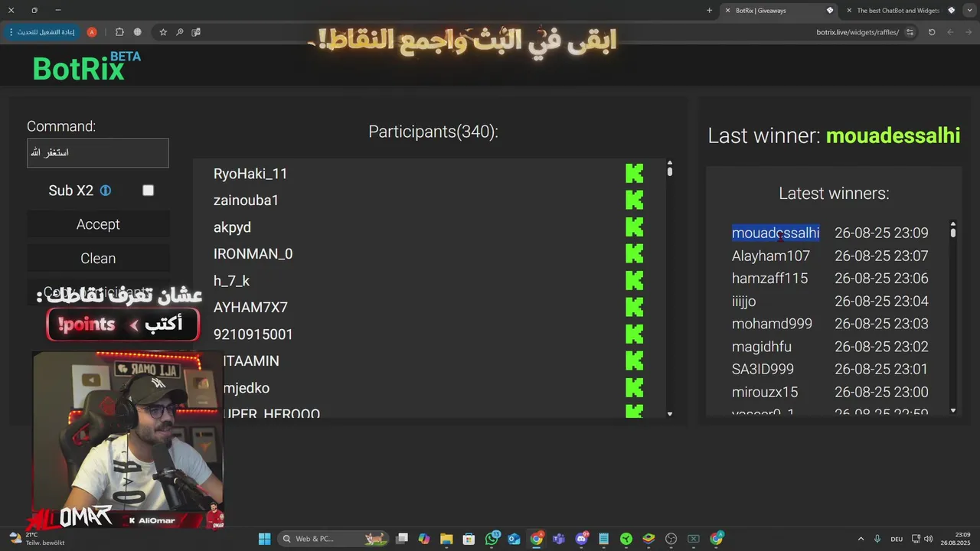Open the zoom magnifier icon in address bar
980x551 pixels.
[x=180, y=32]
